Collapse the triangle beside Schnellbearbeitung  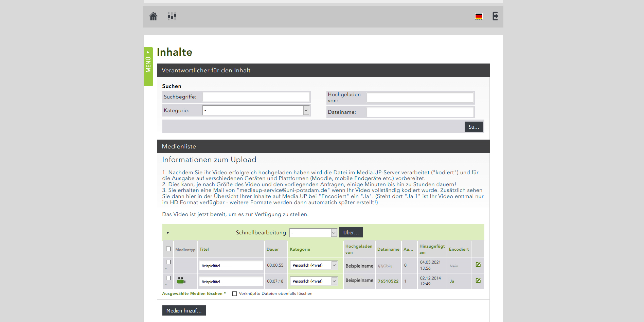(168, 233)
